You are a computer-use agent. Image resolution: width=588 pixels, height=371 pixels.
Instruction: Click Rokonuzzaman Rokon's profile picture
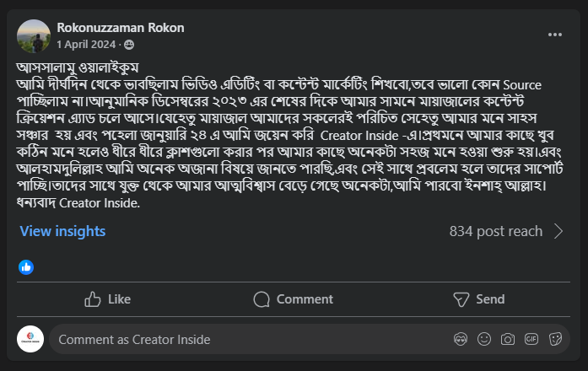34,35
